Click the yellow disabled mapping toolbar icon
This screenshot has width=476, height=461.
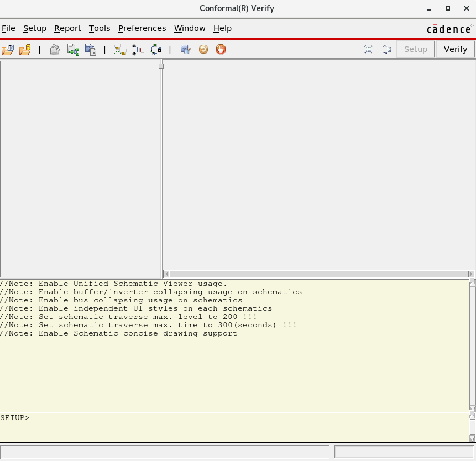(x=120, y=49)
